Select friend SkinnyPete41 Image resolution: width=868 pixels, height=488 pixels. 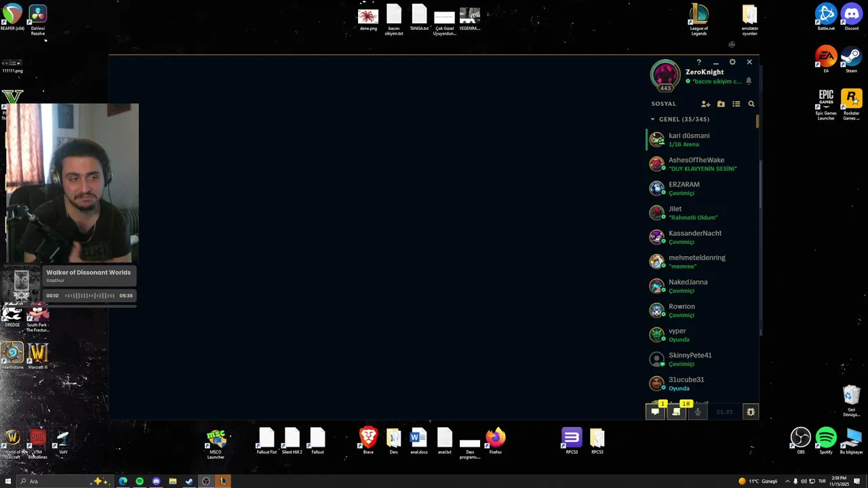(701, 359)
